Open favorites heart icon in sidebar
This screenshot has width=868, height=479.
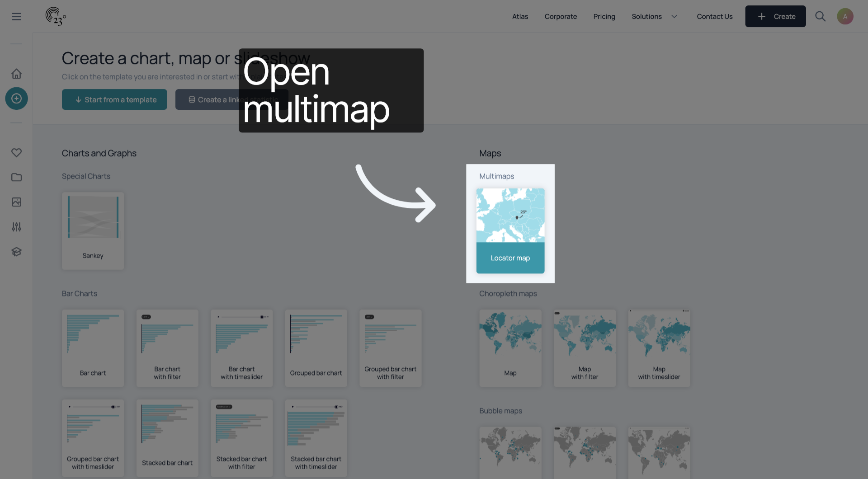tap(16, 153)
